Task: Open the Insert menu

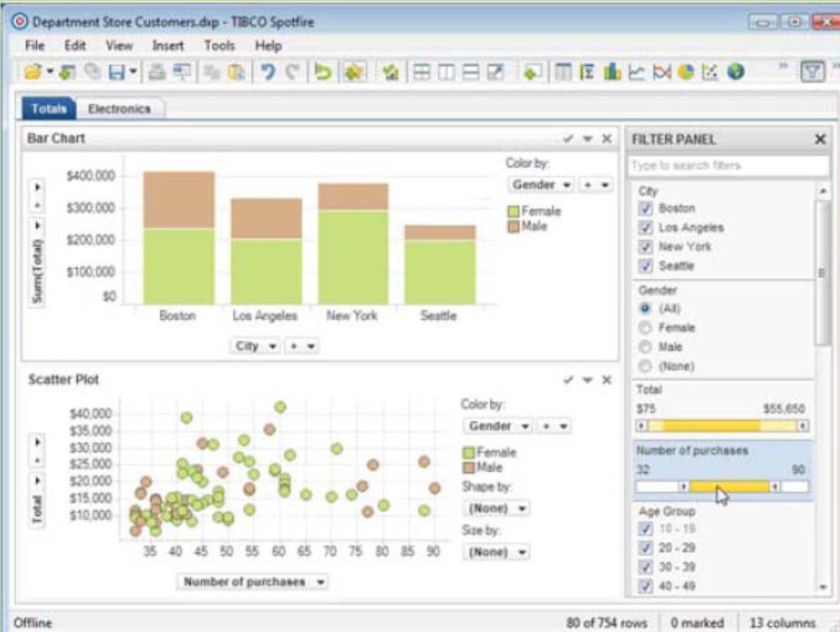Action: 168,45
